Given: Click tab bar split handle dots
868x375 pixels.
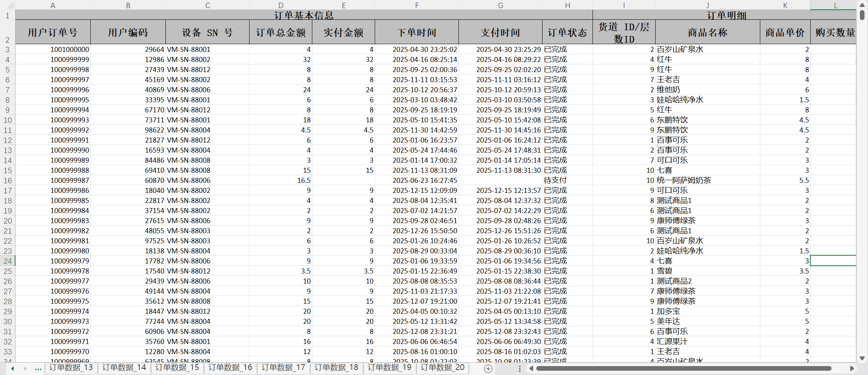Looking at the screenshot, I should (520, 368).
